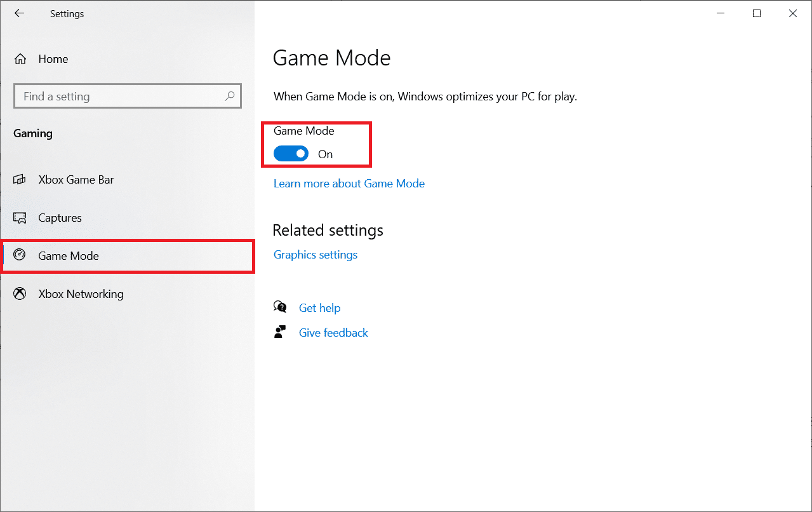The image size is (812, 512).
Task: Click the Xbox Networking icon
Action: 20,293
